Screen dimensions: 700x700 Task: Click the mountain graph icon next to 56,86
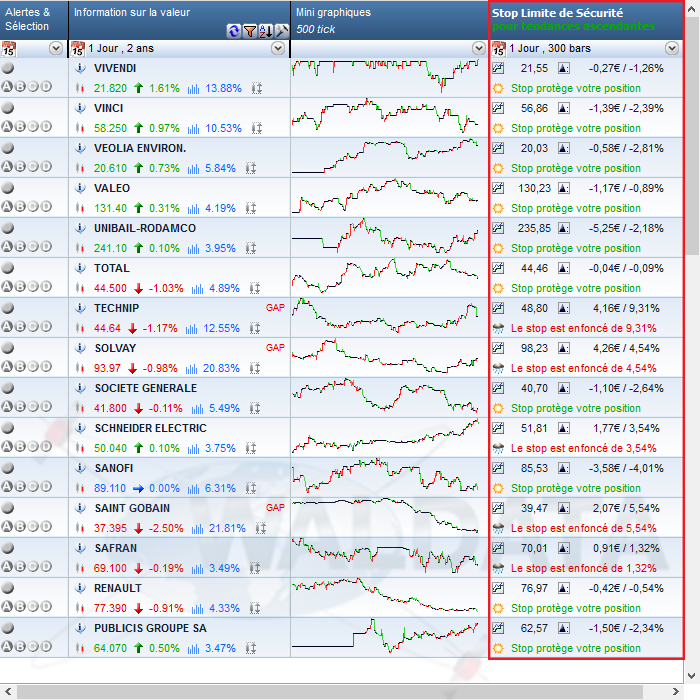564,108
